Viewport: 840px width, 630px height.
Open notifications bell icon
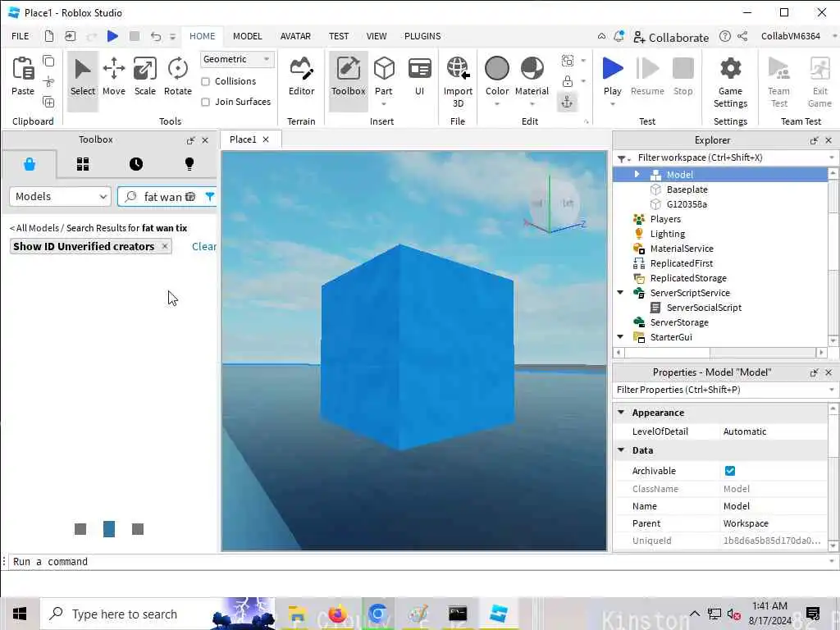click(619, 36)
